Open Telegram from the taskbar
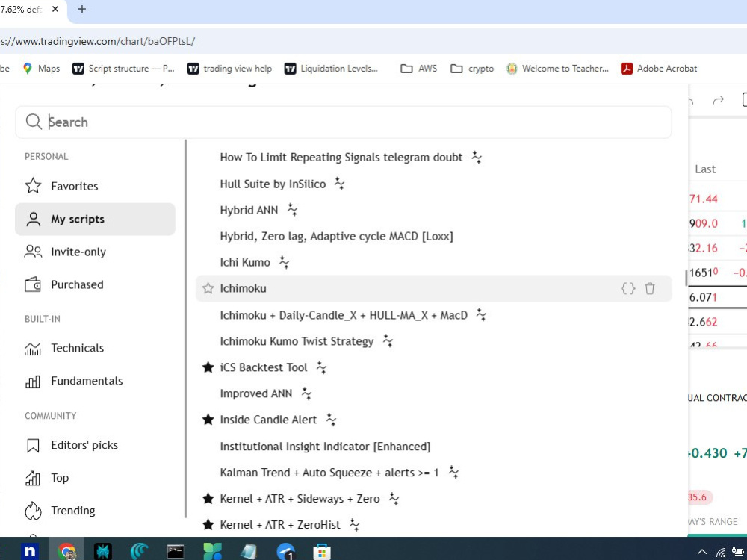The height and width of the screenshot is (560, 747). 286,552
